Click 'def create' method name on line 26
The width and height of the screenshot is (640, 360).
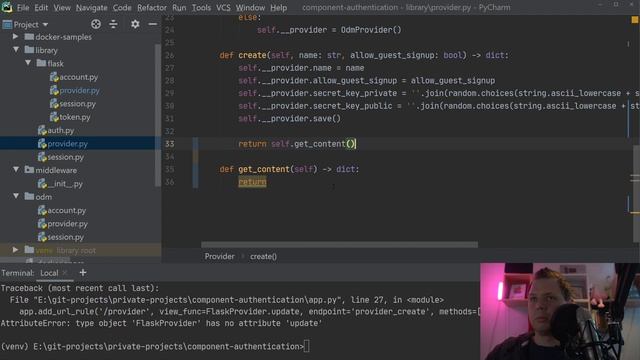(x=252, y=55)
